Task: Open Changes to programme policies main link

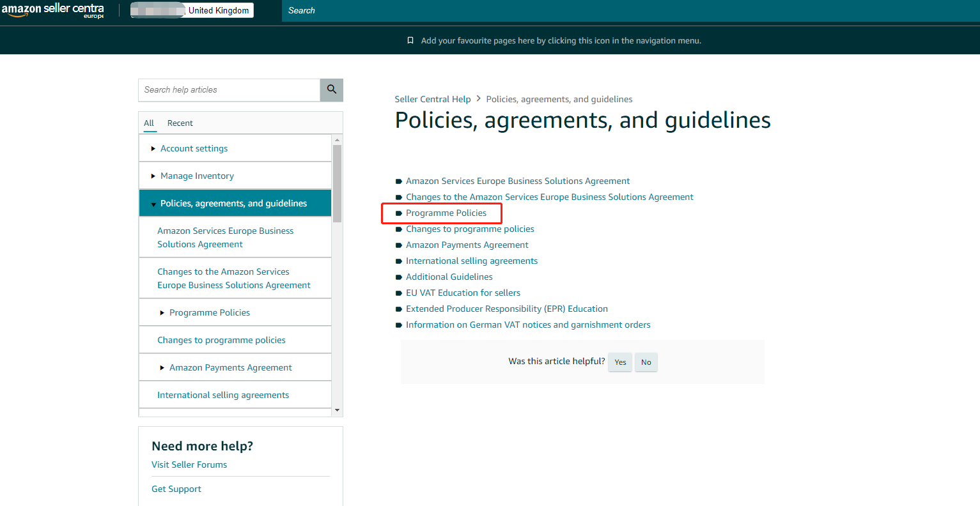Action: tap(470, 229)
